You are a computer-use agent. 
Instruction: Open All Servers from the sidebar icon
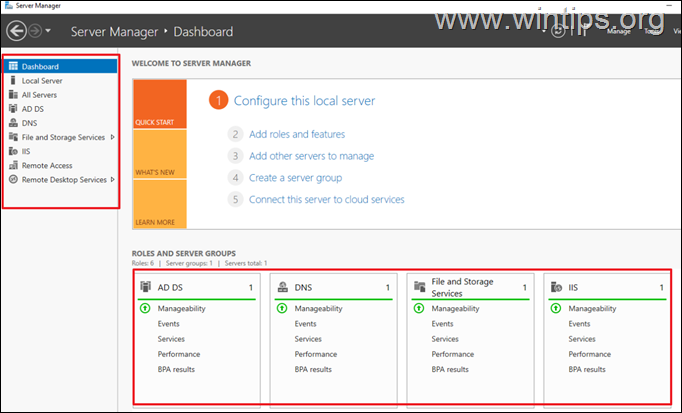point(13,95)
